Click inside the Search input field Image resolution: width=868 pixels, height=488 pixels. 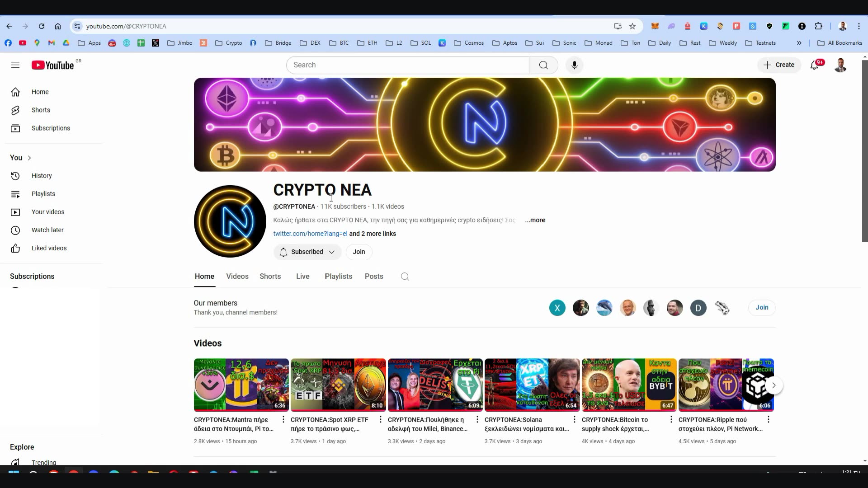coord(407,65)
